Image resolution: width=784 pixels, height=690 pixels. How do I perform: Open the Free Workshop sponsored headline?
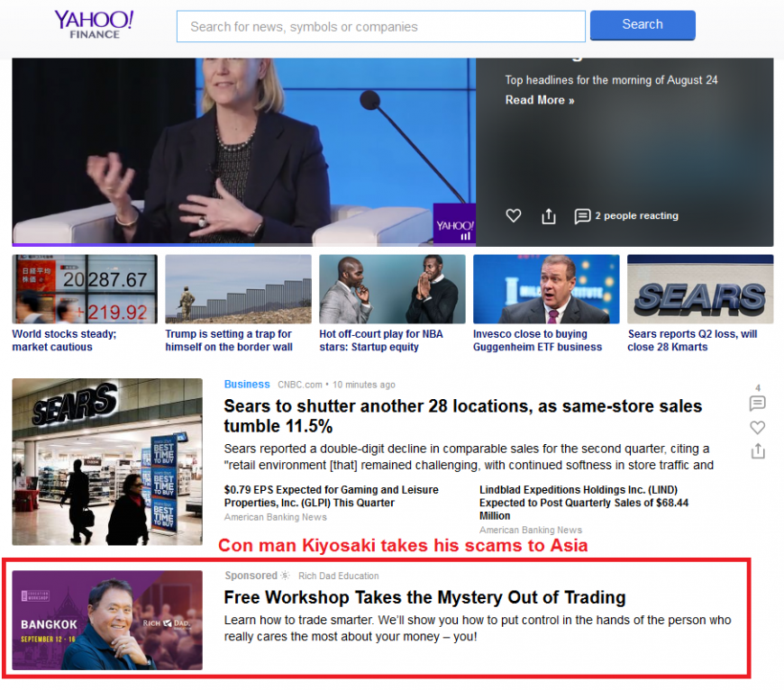click(x=424, y=597)
